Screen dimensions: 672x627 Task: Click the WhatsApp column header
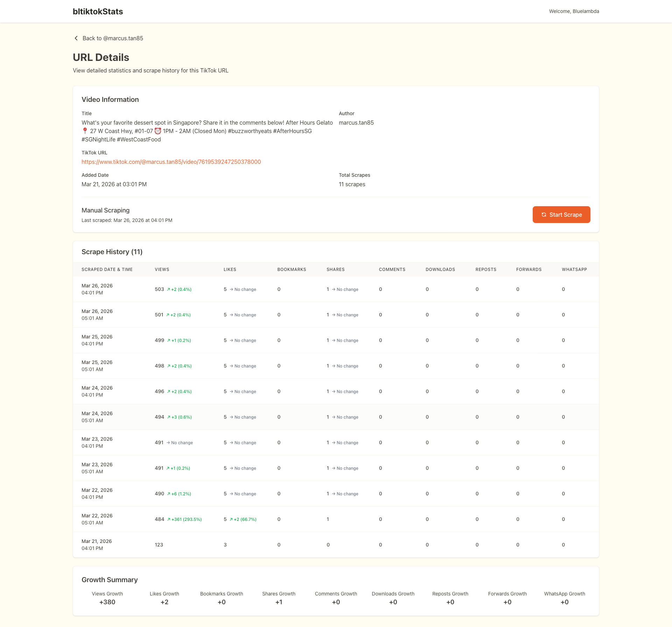[x=574, y=270]
